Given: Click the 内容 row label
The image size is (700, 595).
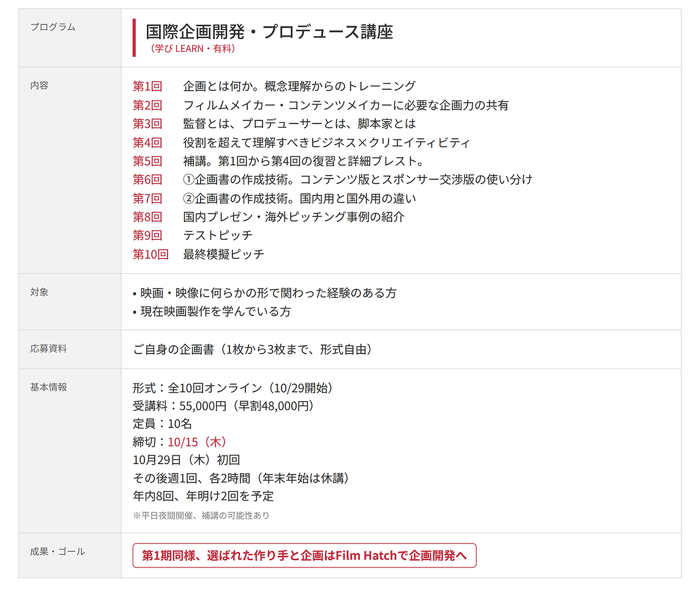Looking at the screenshot, I should click(39, 85).
